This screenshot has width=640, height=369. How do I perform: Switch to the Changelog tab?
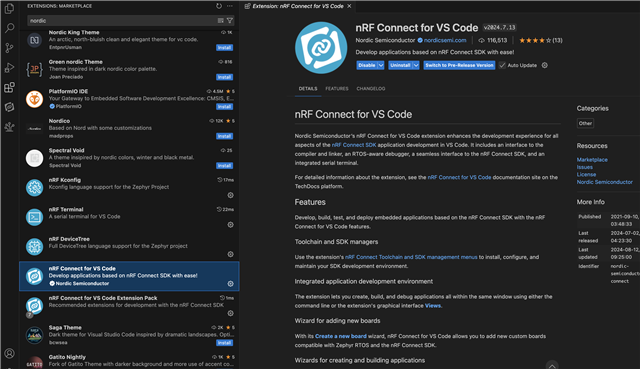pos(371,89)
